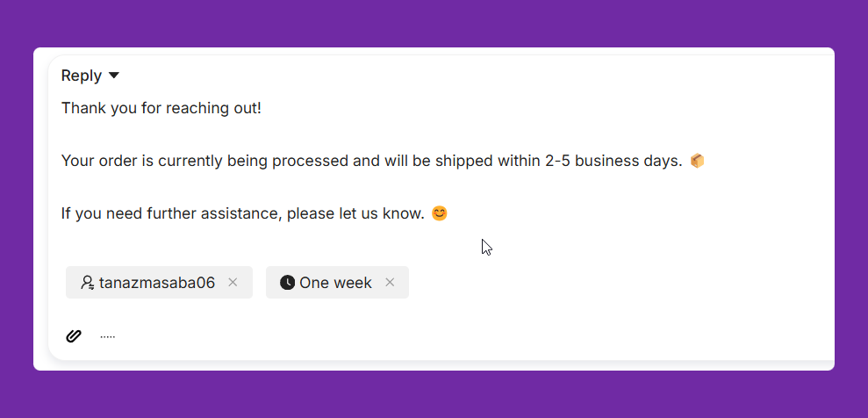Viewport: 868px width, 418px height.
Task: Click the clock icon beside One week
Action: [x=287, y=283]
